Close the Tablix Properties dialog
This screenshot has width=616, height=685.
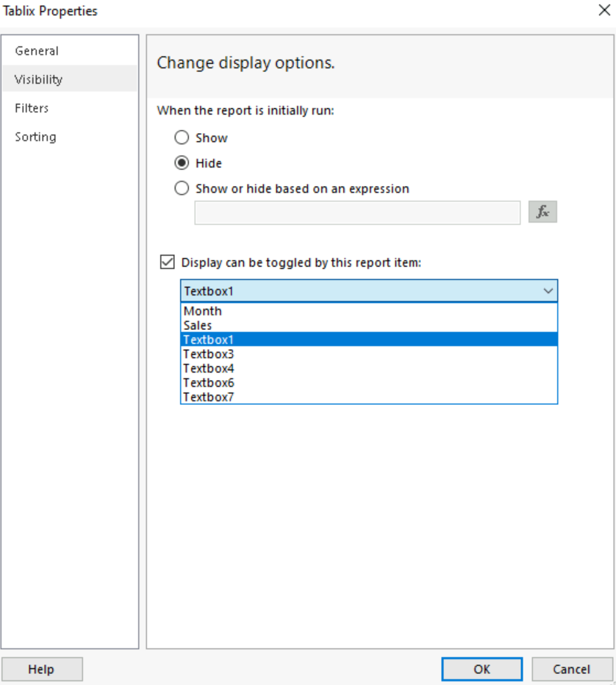606,11
